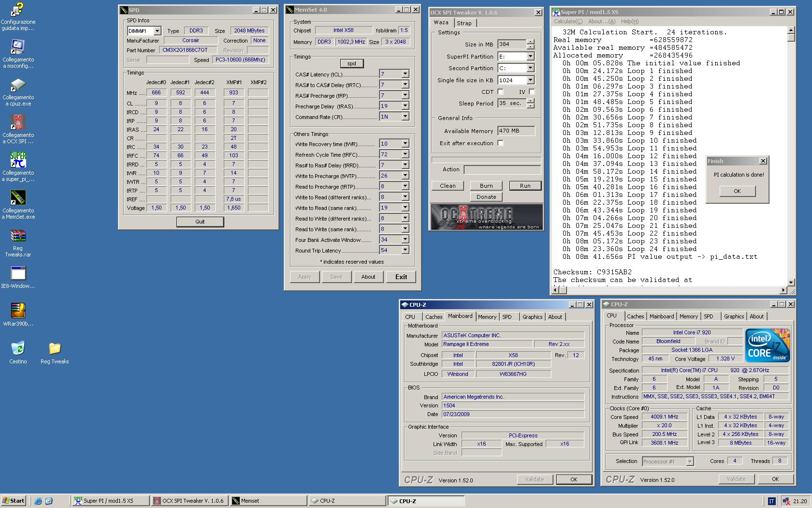Click the Exit button in MemSet

401,277
